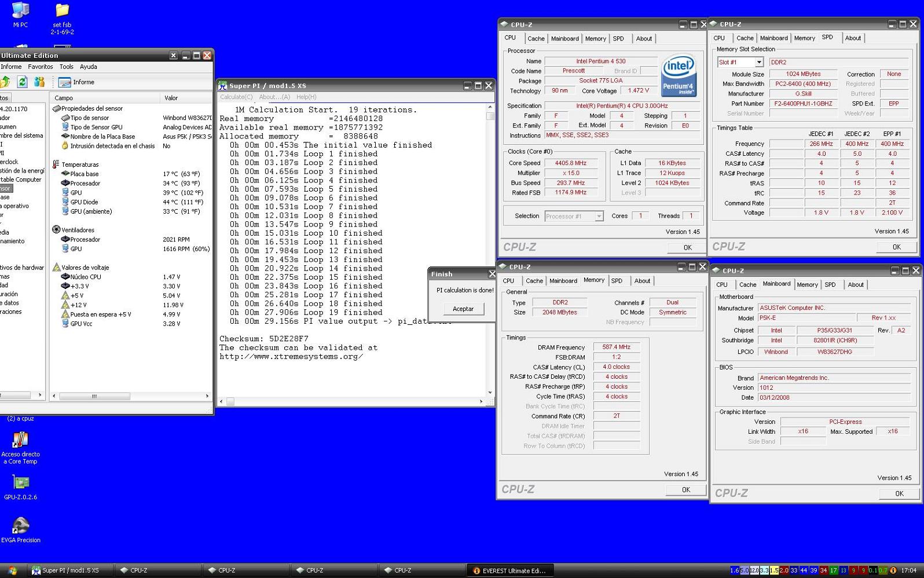Click the Informe report button in EVEREST toolbar
This screenshot has height=578, width=924.
tap(76, 82)
